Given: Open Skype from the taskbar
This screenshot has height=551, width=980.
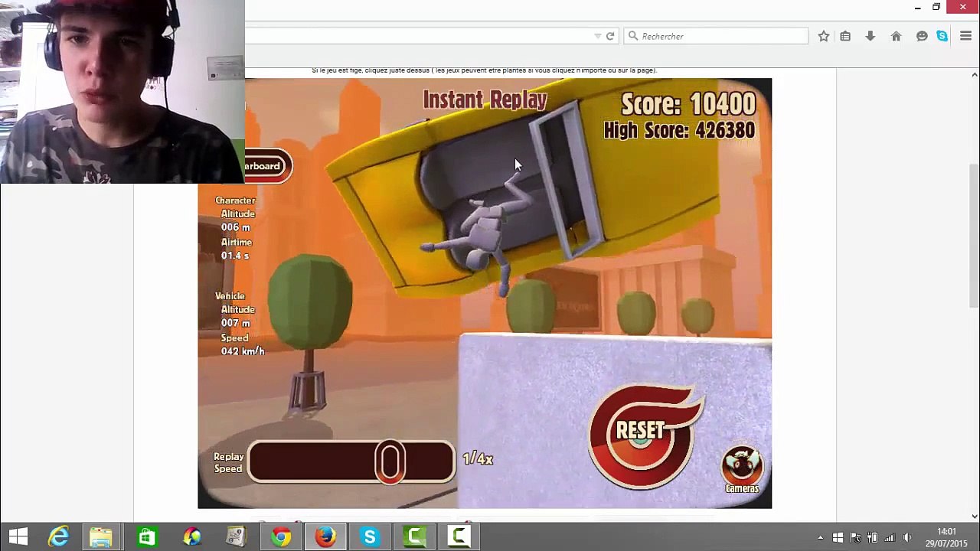Looking at the screenshot, I should (370, 537).
